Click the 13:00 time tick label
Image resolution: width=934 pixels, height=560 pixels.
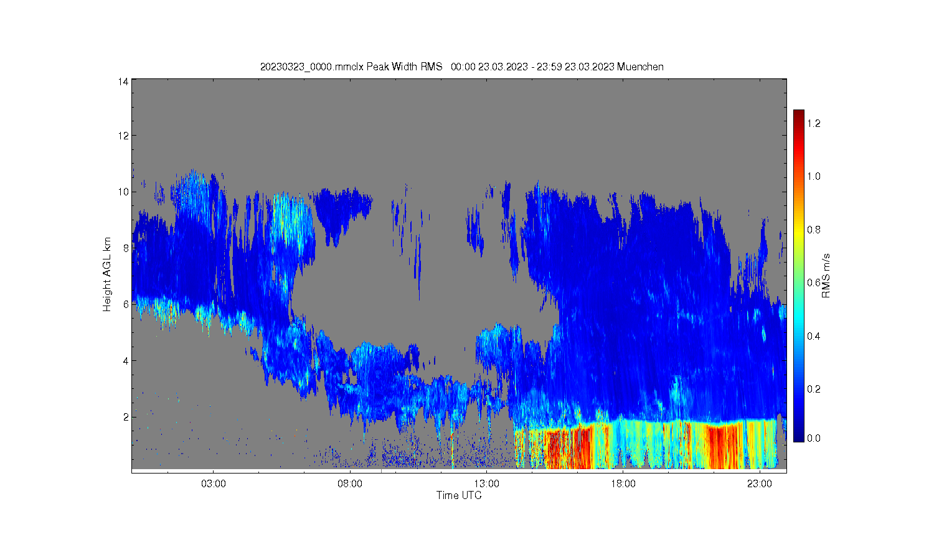point(486,483)
